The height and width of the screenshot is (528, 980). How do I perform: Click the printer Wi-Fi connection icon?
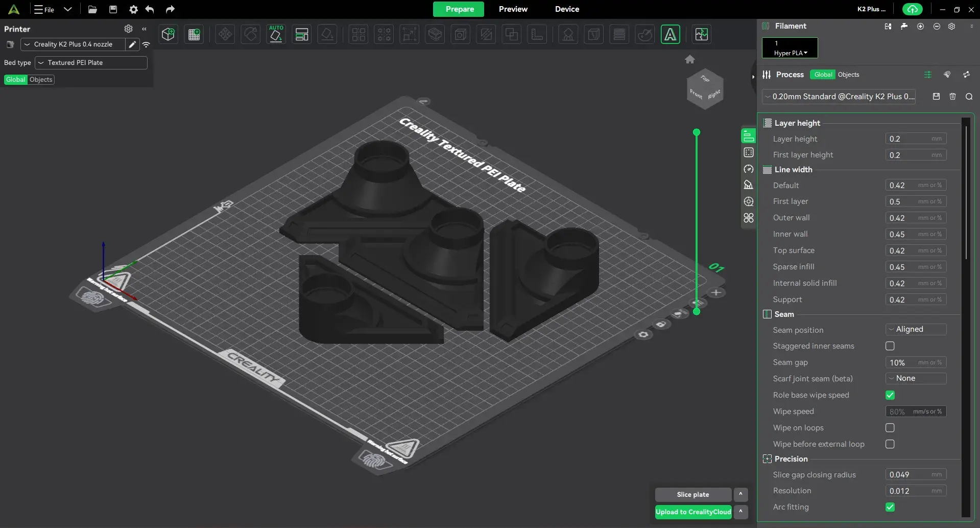[x=146, y=44]
